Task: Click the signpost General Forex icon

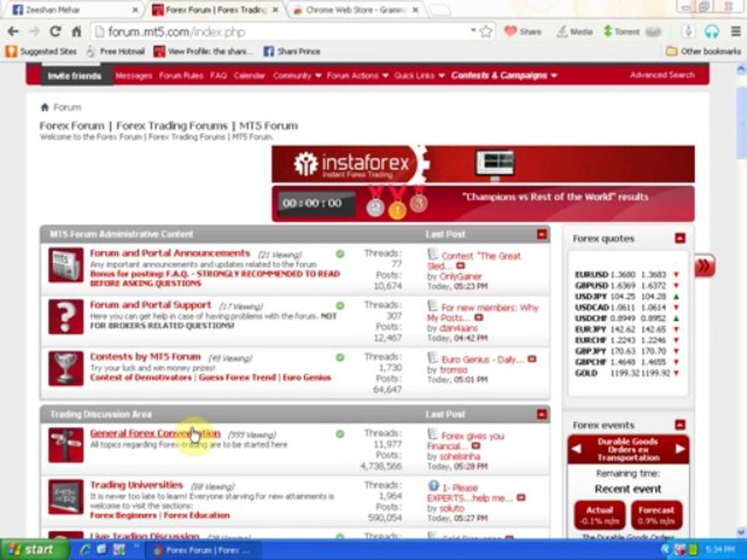Action: (x=65, y=445)
